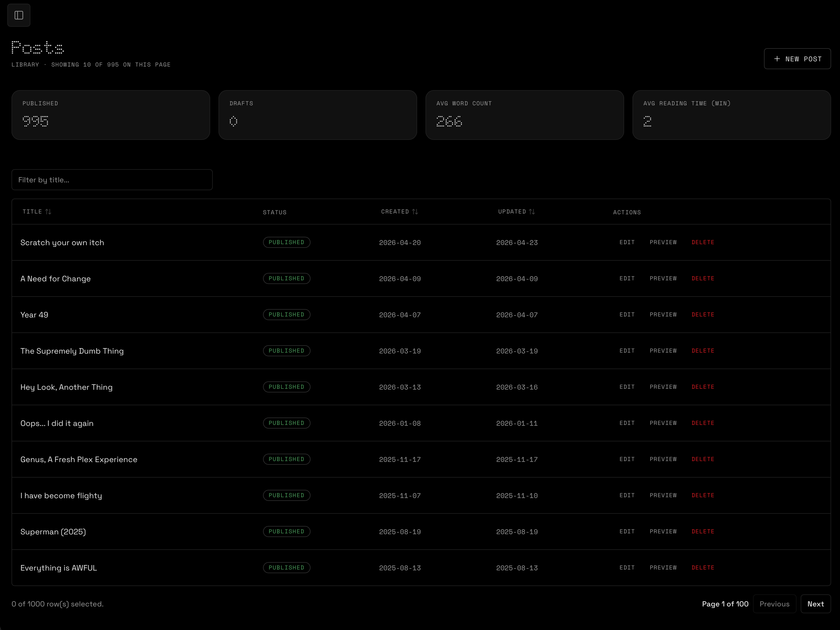The width and height of the screenshot is (840, 630).
Task: Preview the Scratch your own itch post
Action: [x=663, y=242]
